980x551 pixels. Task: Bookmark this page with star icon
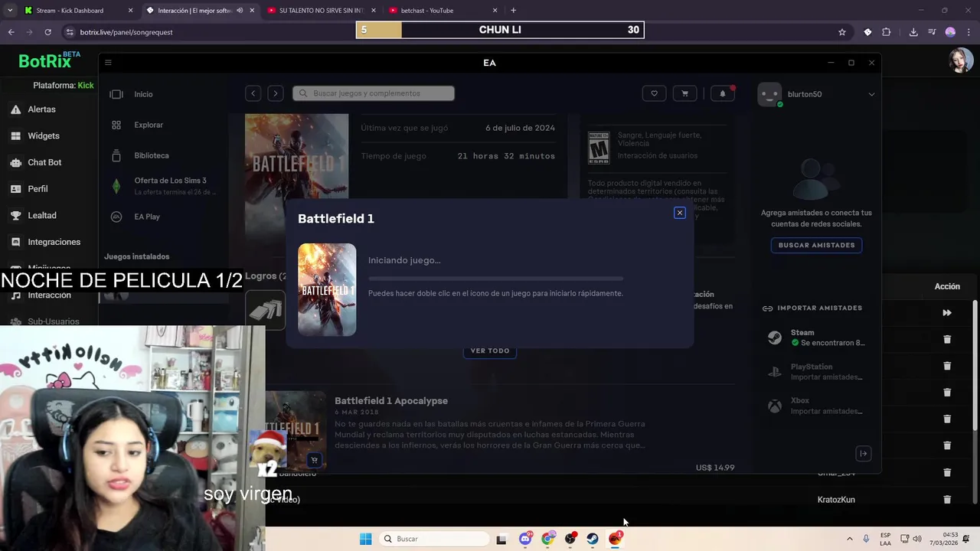(x=842, y=32)
